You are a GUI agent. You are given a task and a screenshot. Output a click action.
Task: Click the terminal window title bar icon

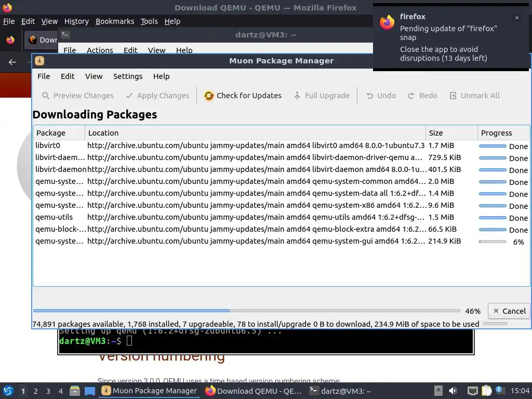coord(65,35)
